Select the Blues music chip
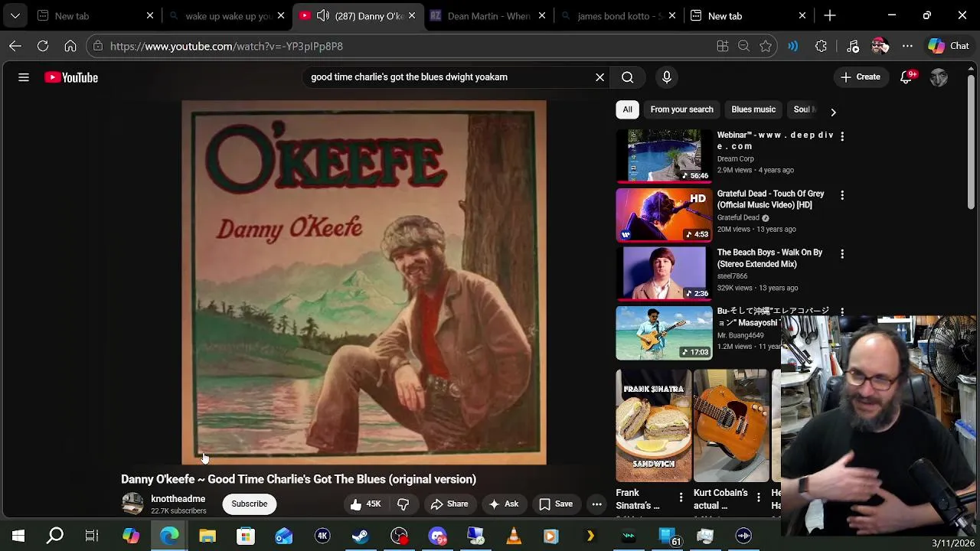The width and height of the screenshot is (980, 551). tap(753, 109)
